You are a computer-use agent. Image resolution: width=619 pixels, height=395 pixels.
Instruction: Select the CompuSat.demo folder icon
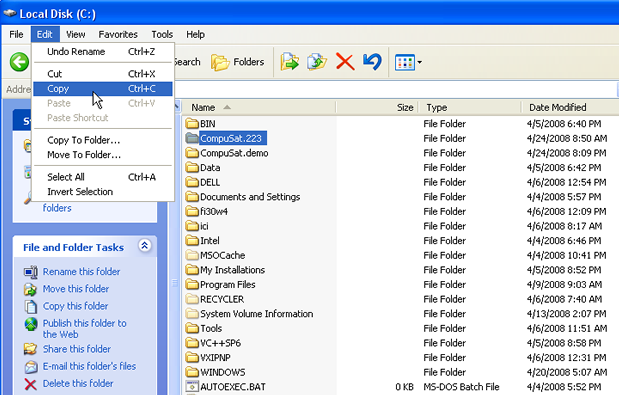click(x=192, y=153)
